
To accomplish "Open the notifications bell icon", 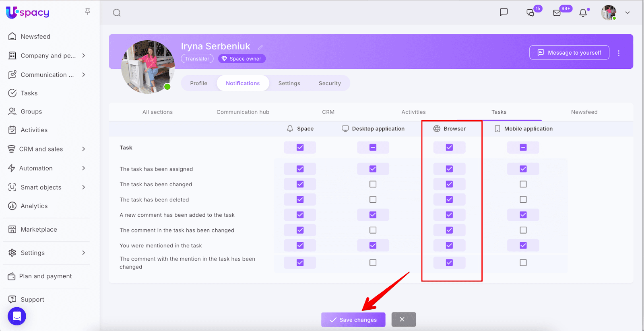I will point(583,13).
